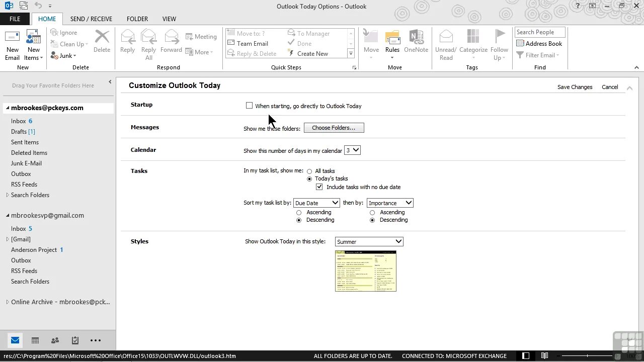The height and width of the screenshot is (362, 644).
Task: Switch to the VIEW tab
Action: click(x=169, y=19)
